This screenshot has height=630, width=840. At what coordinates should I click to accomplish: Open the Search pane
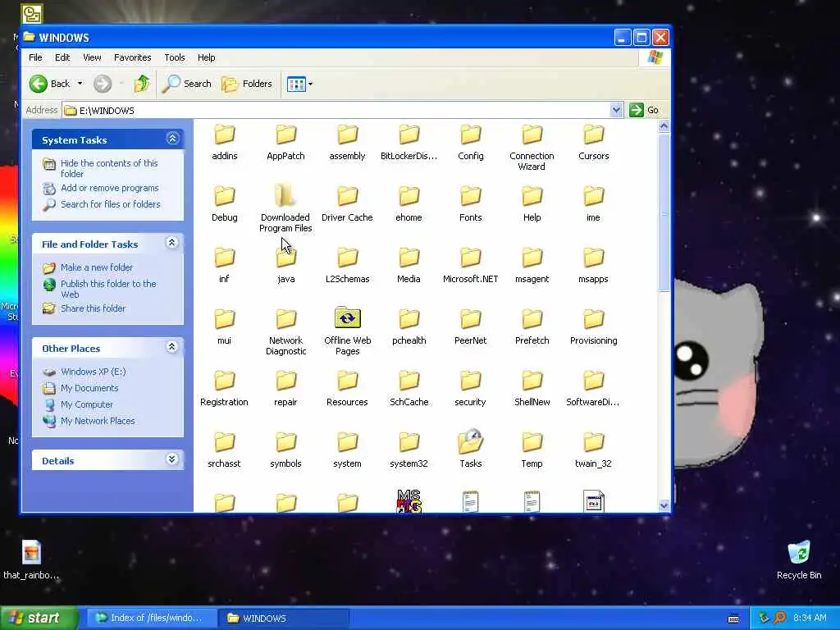(x=187, y=84)
